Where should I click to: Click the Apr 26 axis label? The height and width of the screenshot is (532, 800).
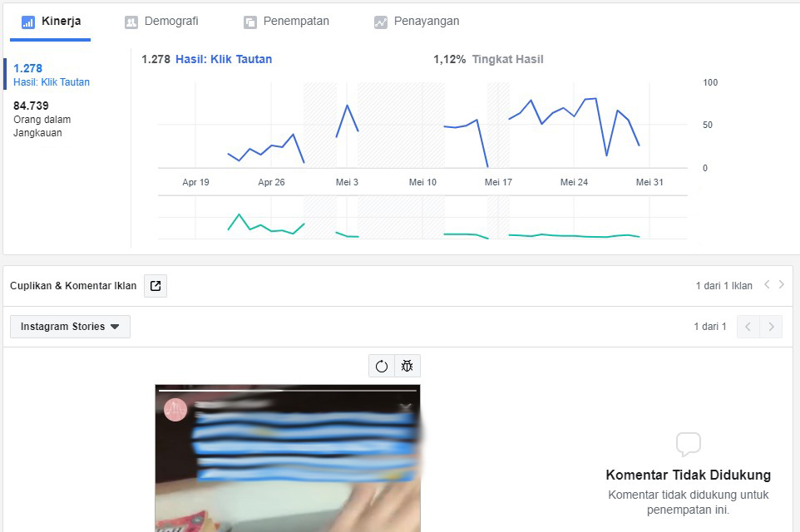point(271,182)
